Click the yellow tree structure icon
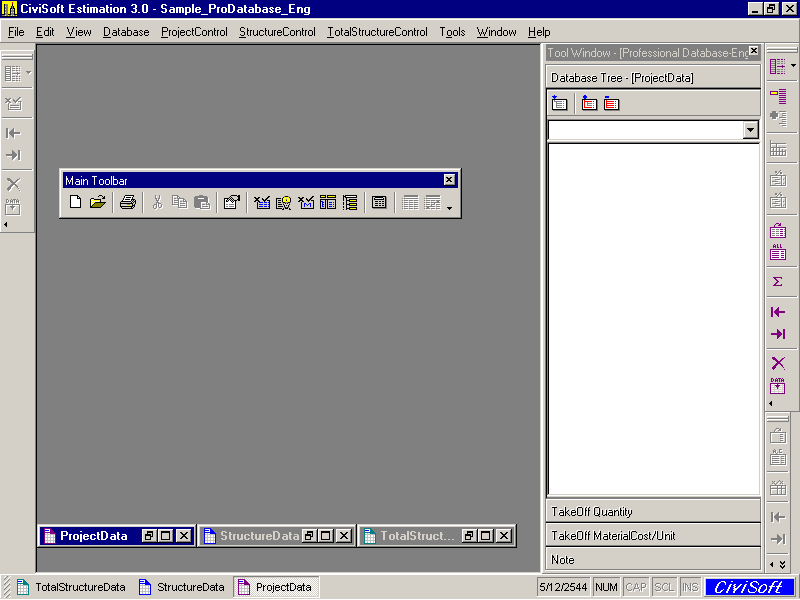 pos(350,202)
